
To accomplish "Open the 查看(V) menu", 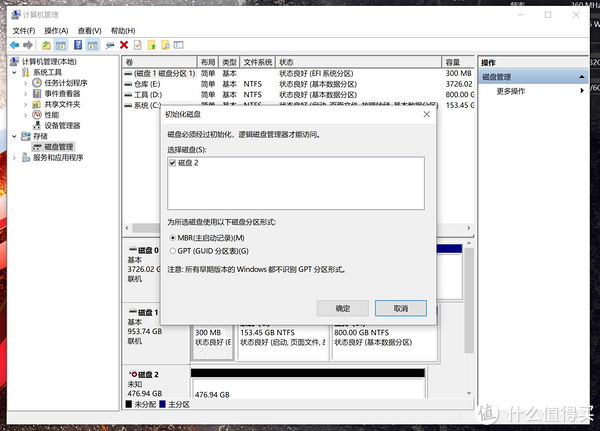I will click(x=90, y=31).
